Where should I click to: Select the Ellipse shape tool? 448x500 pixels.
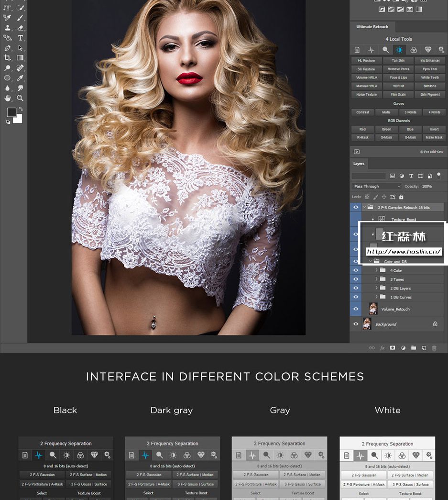(x=7, y=78)
